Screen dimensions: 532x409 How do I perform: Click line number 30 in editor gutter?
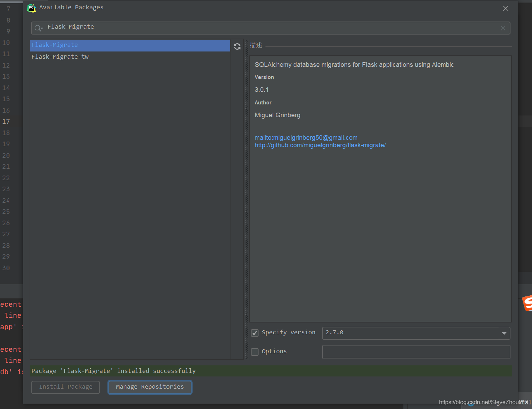[6, 268]
